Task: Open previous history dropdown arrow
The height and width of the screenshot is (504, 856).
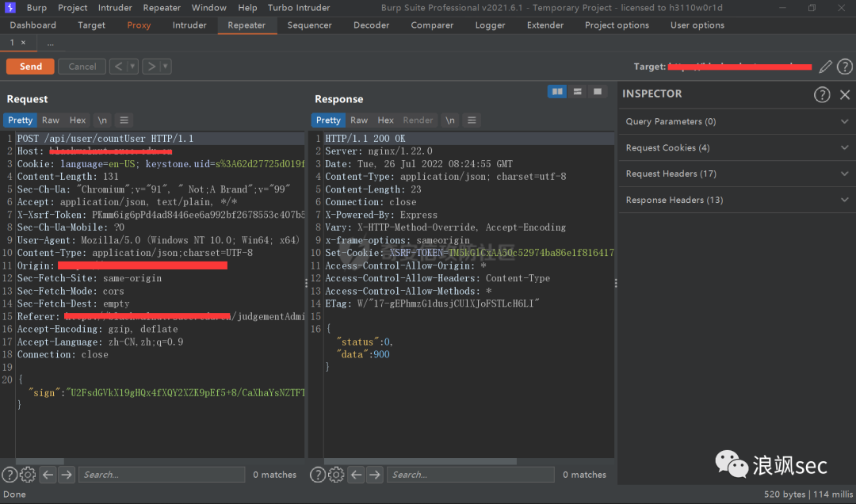Action: coord(132,67)
